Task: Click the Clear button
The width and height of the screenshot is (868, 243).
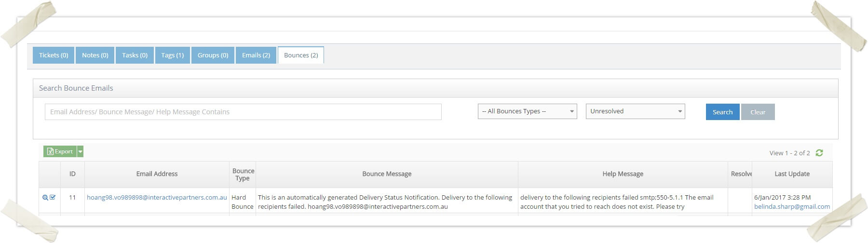Action: (758, 112)
